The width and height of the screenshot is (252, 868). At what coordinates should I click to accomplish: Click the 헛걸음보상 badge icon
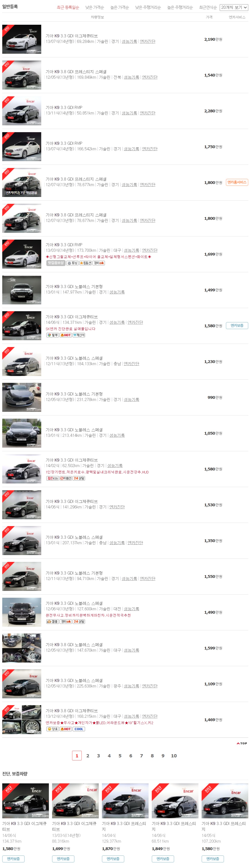point(56,263)
